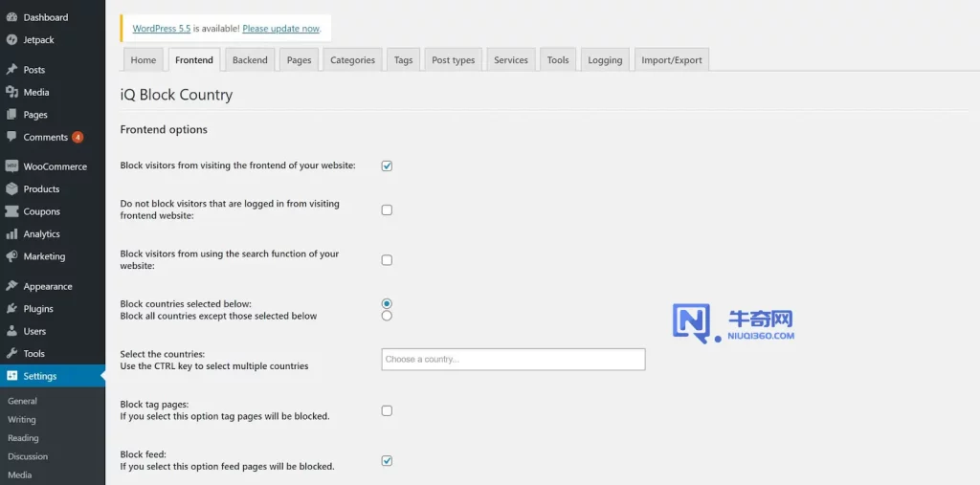Select 'Block all countries except those selected' radio
Screen dimensions: 980x485
point(387,316)
